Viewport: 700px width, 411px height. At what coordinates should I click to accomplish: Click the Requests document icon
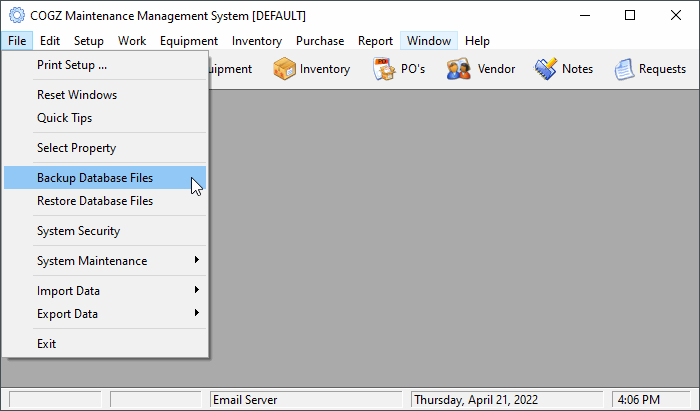(624, 69)
